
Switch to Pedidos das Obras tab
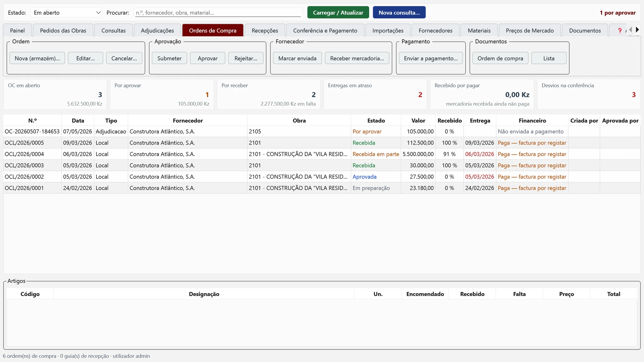[x=63, y=30]
